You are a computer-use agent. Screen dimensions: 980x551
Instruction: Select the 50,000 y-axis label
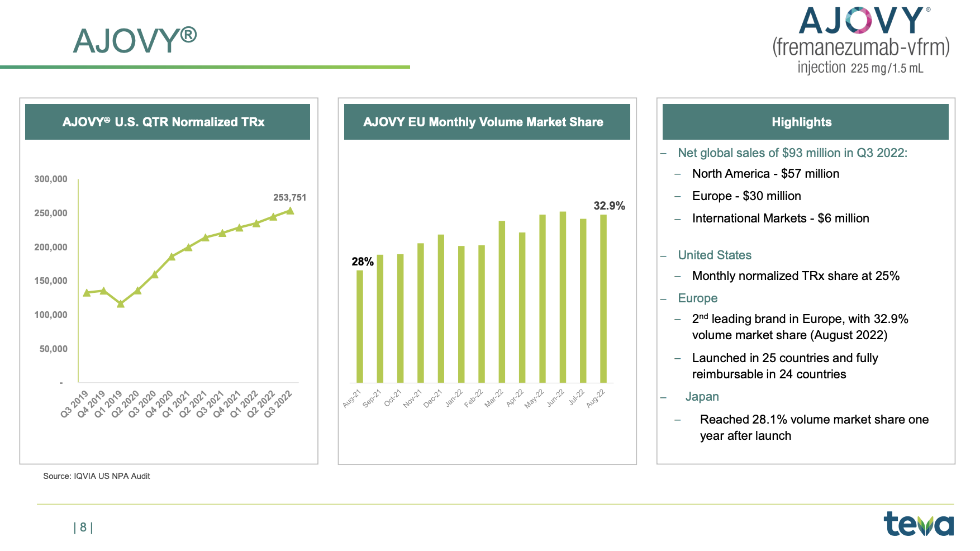pos(54,349)
